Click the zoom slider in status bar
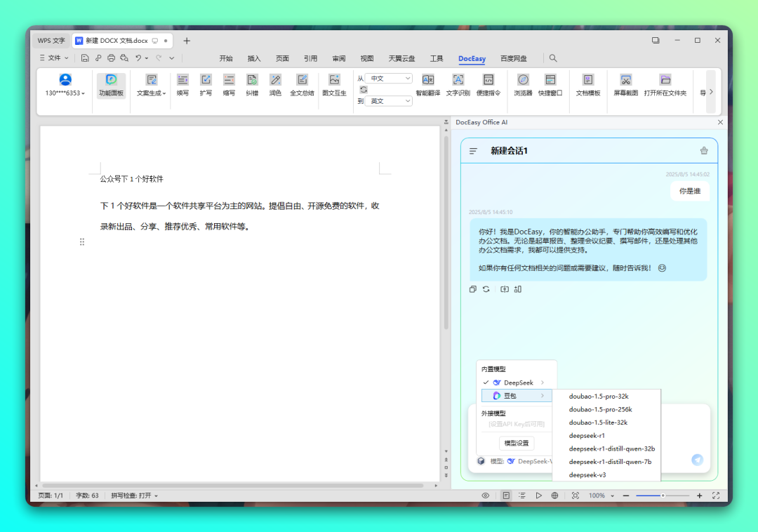 (x=663, y=496)
